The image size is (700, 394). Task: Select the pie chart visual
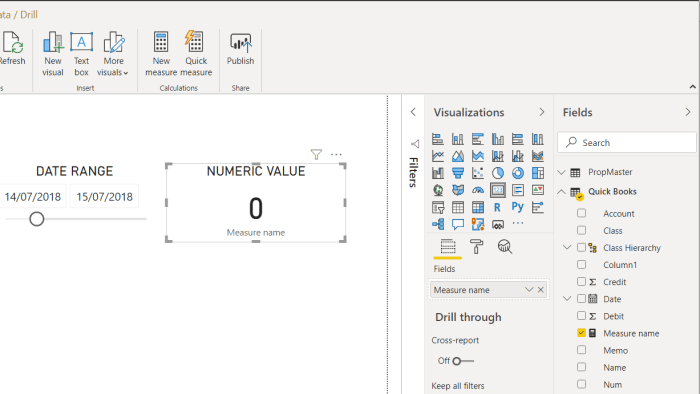pyautogui.click(x=498, y=173)
